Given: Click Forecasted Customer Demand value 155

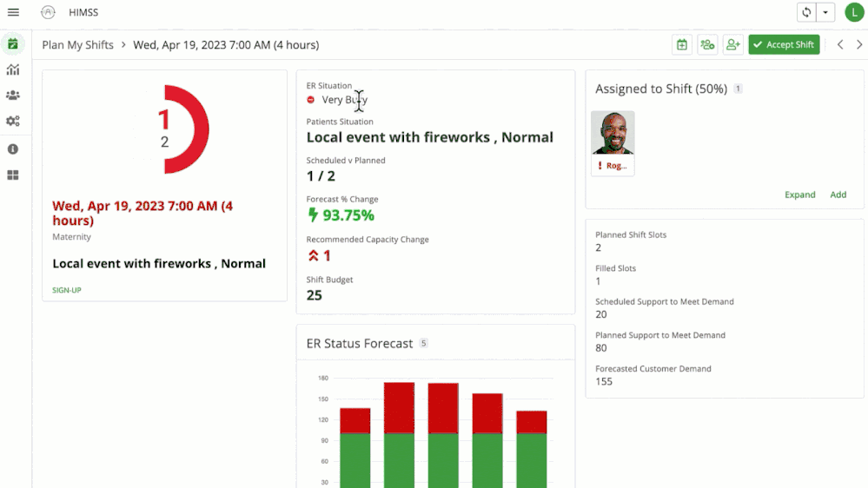Looking at the screenshot, I should click(x=604, y=381).
